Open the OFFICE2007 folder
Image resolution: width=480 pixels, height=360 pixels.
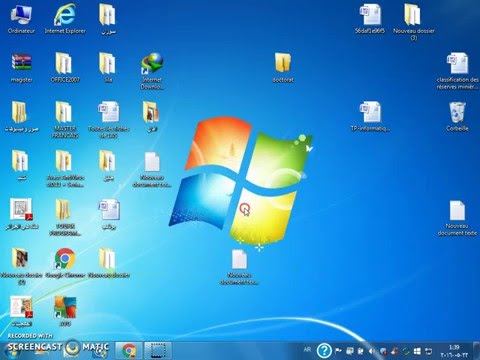pyautogui.click(x=65, y=68)
